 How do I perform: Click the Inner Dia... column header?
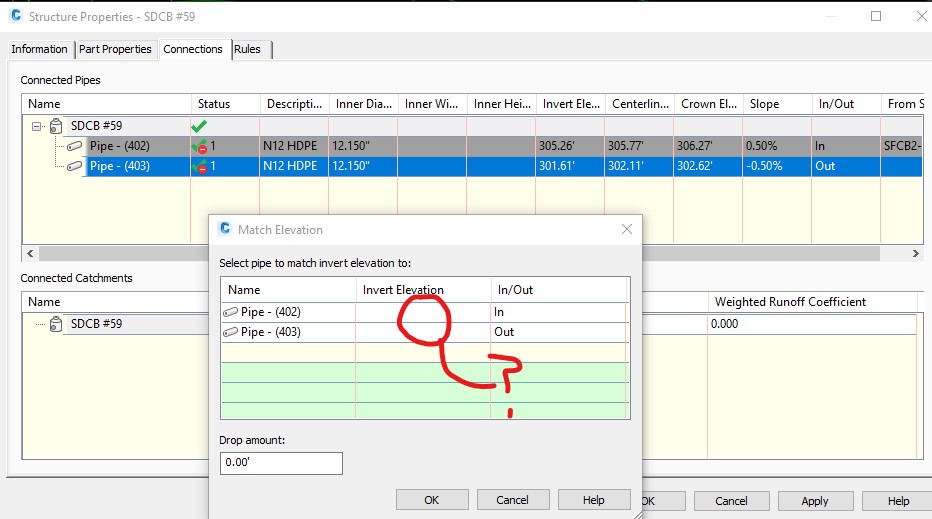[363, 104]
